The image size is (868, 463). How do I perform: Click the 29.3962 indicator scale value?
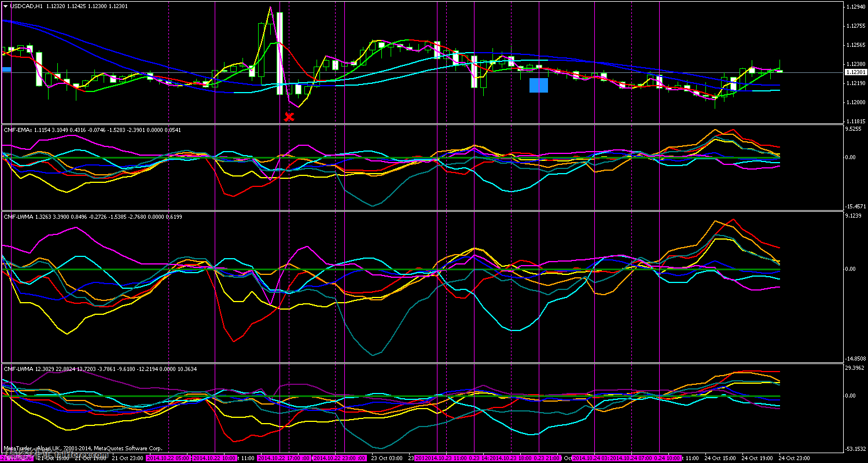coord(855,368)
